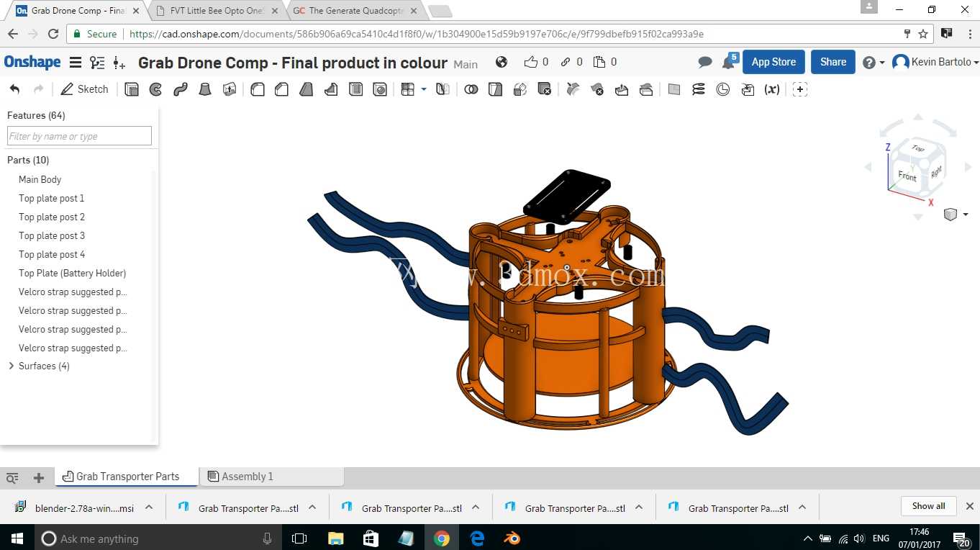
Task: Click the Onshape logo
Action: (32, 63)
